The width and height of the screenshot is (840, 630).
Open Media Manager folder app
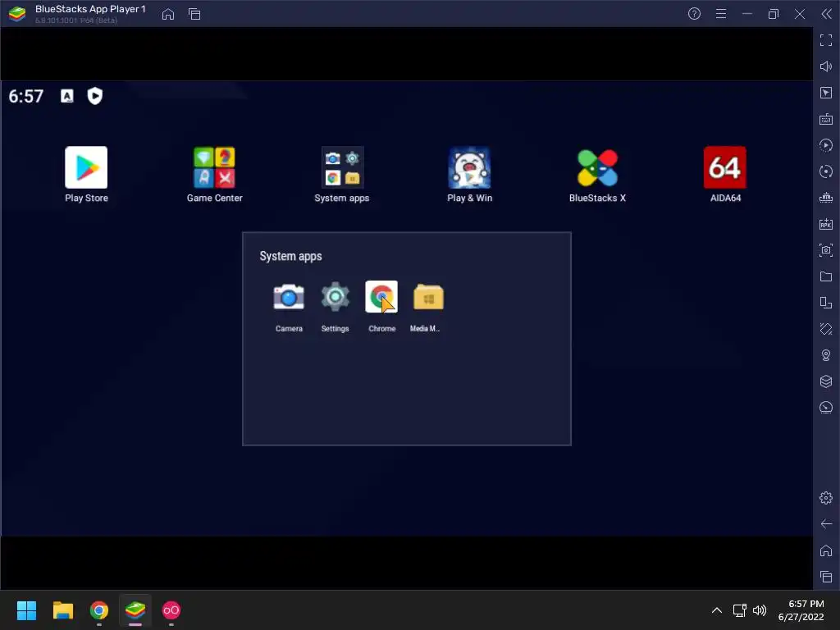[x=428, y=297]
